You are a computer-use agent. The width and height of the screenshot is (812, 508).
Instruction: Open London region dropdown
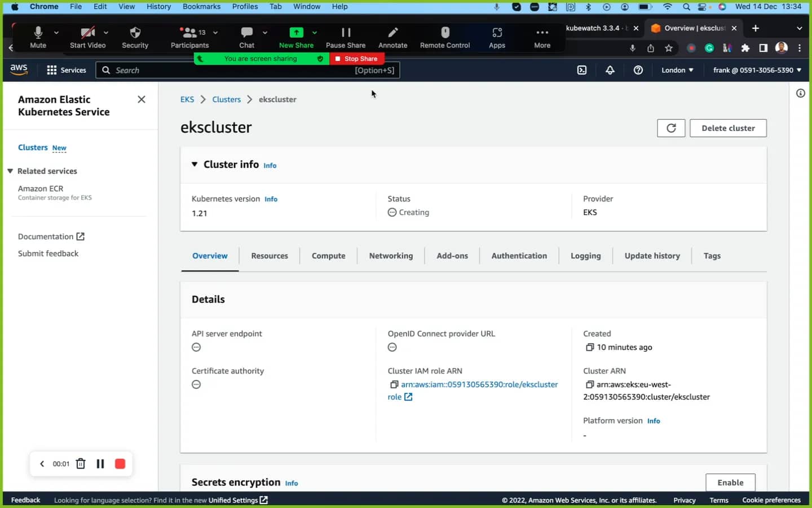click(677, 70)
